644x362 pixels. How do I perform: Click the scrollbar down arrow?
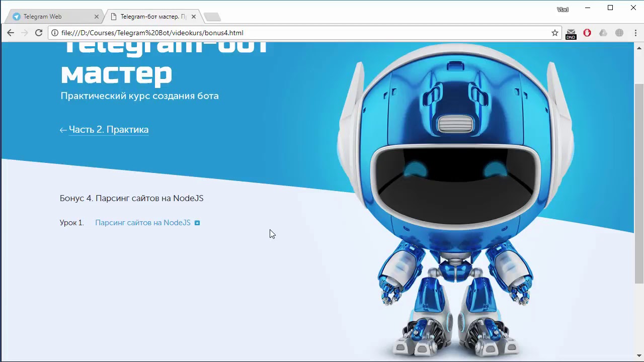639,356
